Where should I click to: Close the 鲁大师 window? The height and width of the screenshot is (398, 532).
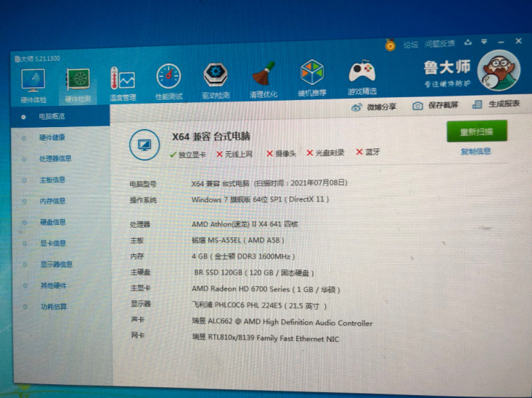click(x=518, y=41)
